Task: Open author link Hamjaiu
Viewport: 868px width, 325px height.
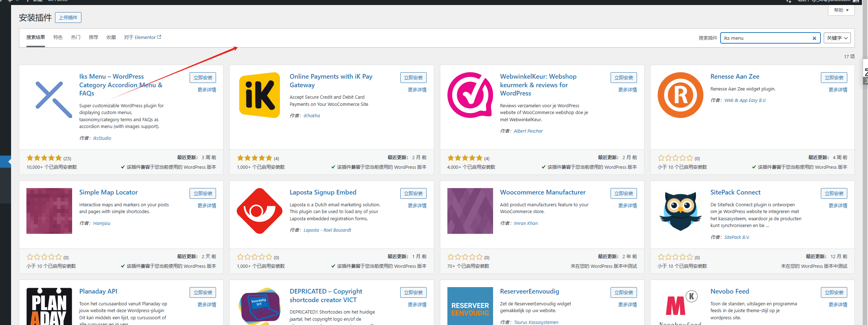Action: (102, 223)
